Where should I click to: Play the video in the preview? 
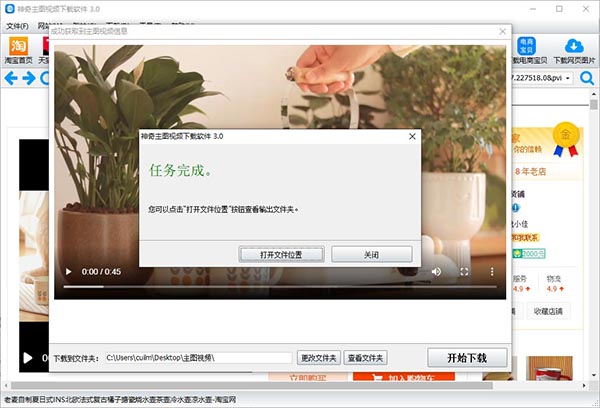(68, 271)
